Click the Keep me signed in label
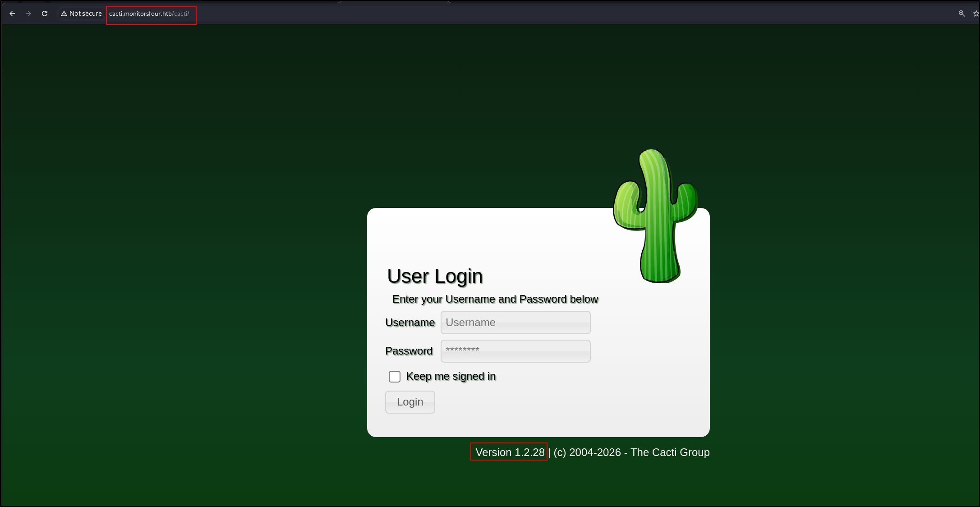Viewport: 980px width, 507px height. pos(451,377)
